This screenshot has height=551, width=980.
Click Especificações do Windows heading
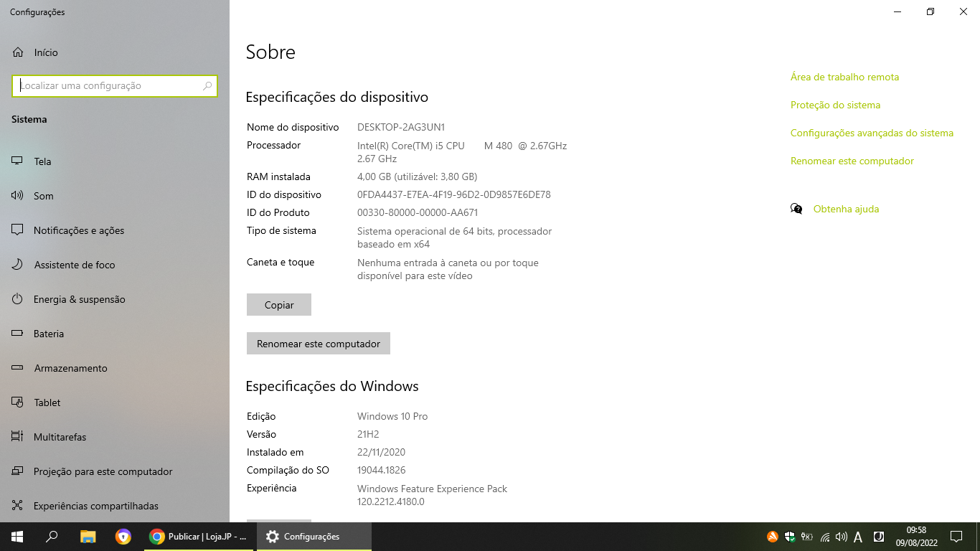click(x=332, y=386)
